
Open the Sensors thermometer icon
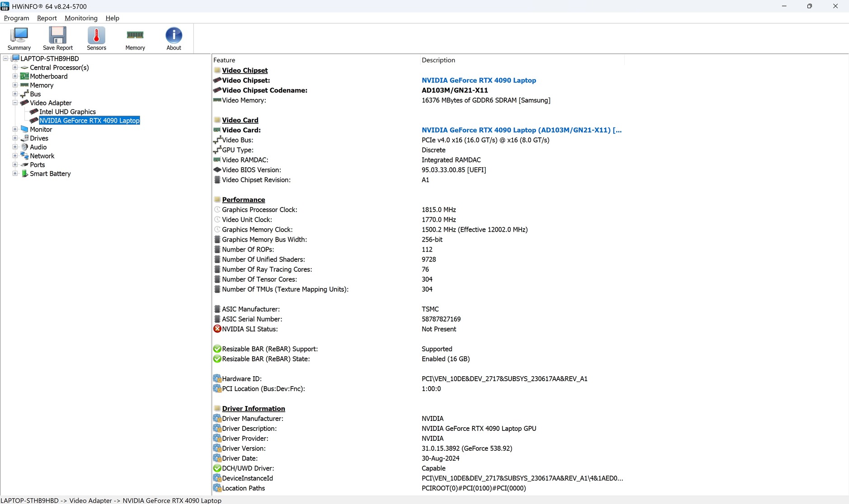(x=96, y=35)
